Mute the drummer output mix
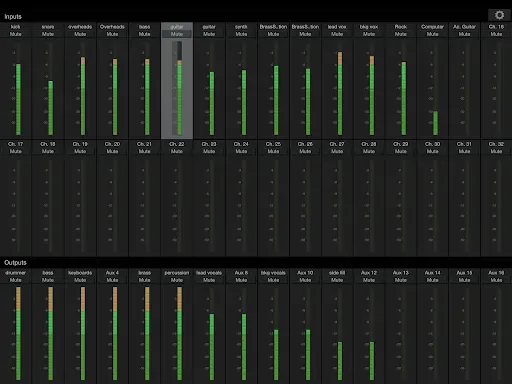 coord(16,280)
